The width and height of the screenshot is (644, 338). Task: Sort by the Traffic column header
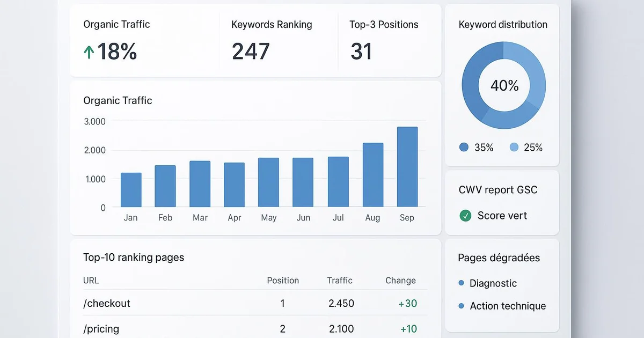340,280
